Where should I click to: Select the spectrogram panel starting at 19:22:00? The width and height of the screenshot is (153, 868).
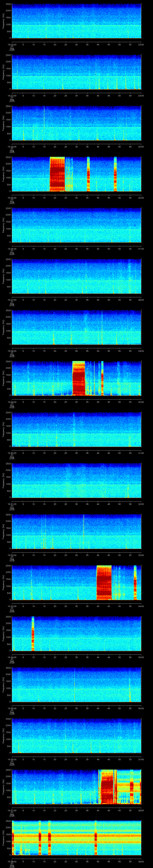point(77,21)
